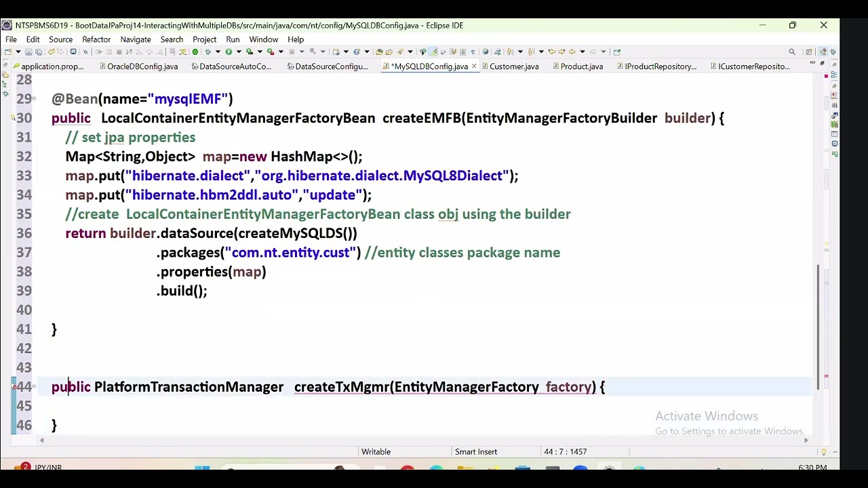This screenshot has height=488, width=868.
Task: Toggle Show Whitespace Characters pilcrow icon
Action: pyautogui.click(x=473, y=52)
